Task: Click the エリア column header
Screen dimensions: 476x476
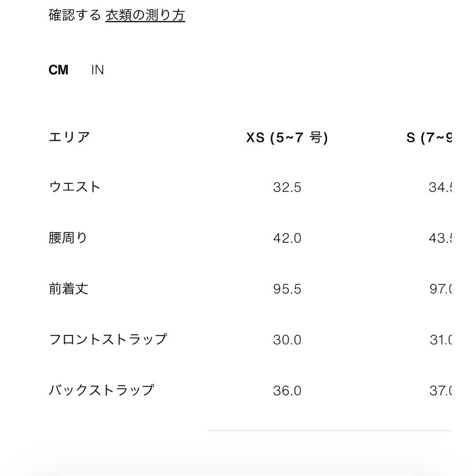Action: [x=69, y=137]
